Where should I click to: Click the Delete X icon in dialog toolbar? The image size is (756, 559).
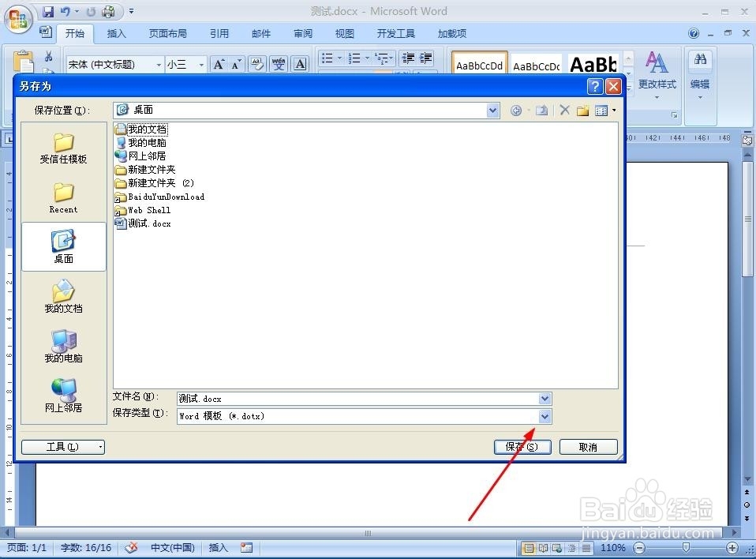[x=564, y=111]
